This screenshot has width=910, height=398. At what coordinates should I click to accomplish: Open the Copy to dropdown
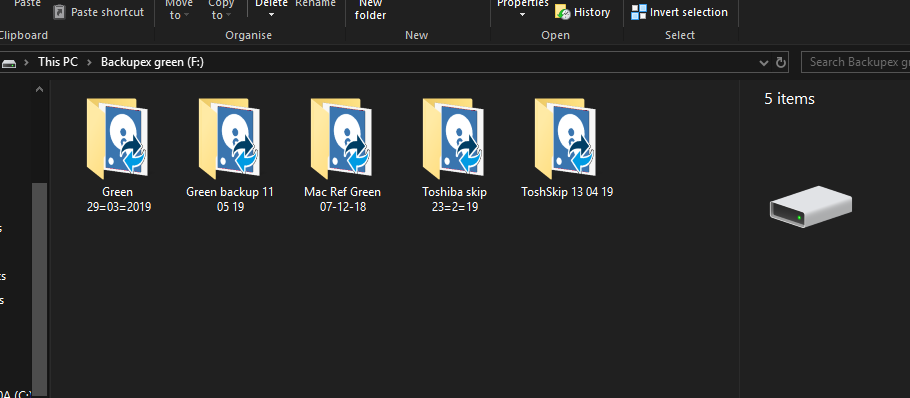(221, 10)
